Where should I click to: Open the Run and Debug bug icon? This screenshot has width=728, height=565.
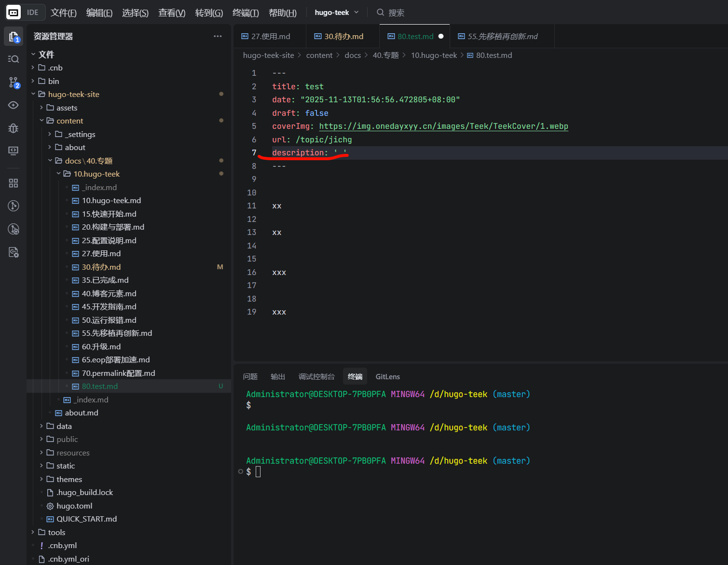[x=14, y=128]
